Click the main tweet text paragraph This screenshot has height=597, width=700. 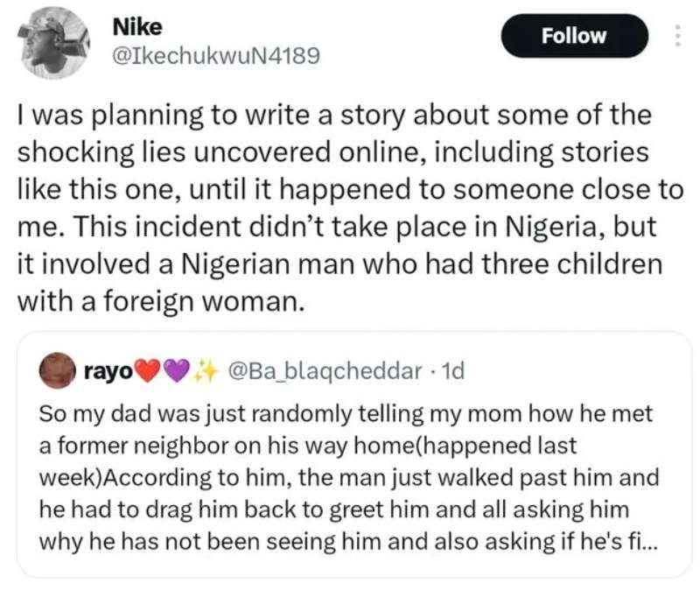(x=350, y=208)
